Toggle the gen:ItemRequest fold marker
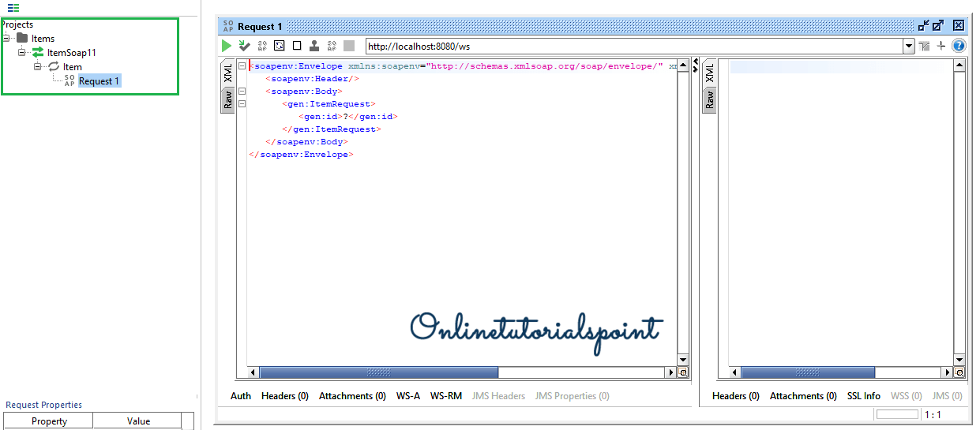 (x=242, y=104)
